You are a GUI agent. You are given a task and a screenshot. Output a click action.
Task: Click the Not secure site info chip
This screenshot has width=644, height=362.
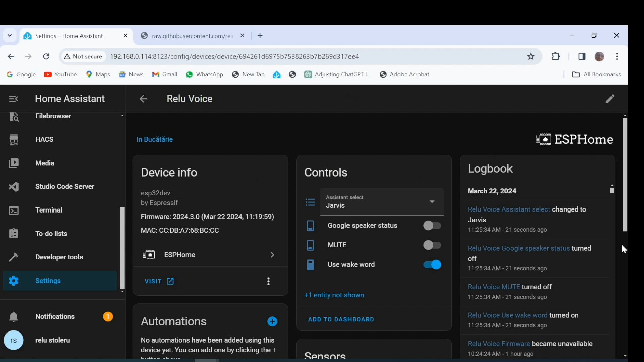pyautogui.click(x=83, y=57)
